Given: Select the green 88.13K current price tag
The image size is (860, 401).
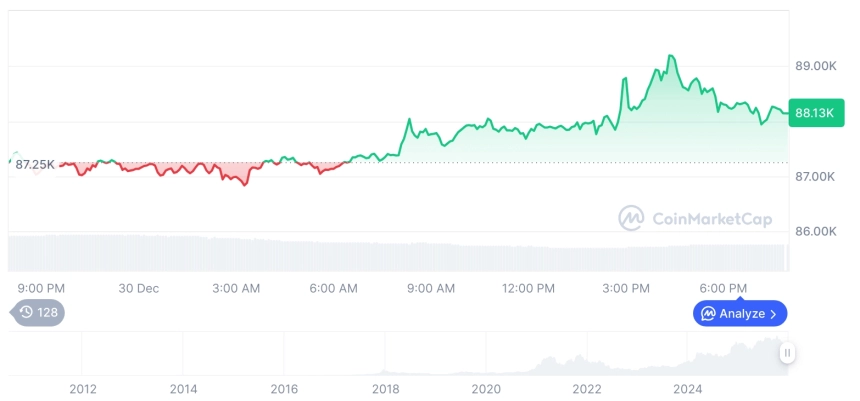Looking at the screenshot, I should [x=814, y=113].
